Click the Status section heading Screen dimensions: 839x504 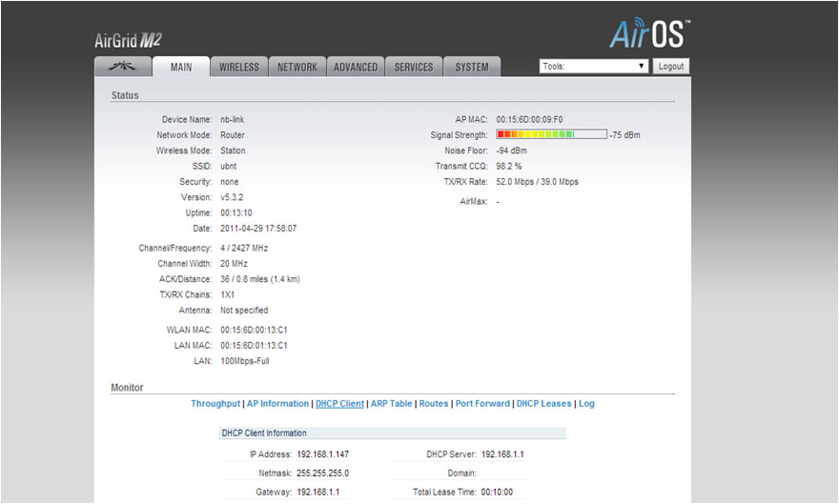[125, 95]
